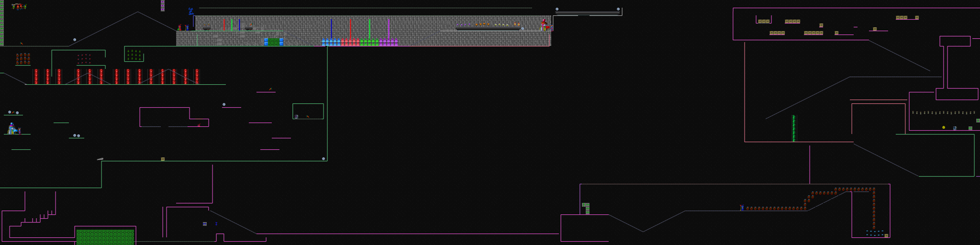The width and height of the screenshot is (980, 245).
Task: Click the pair of silver balls on the green ledge
Action: [x=77, y=135]
